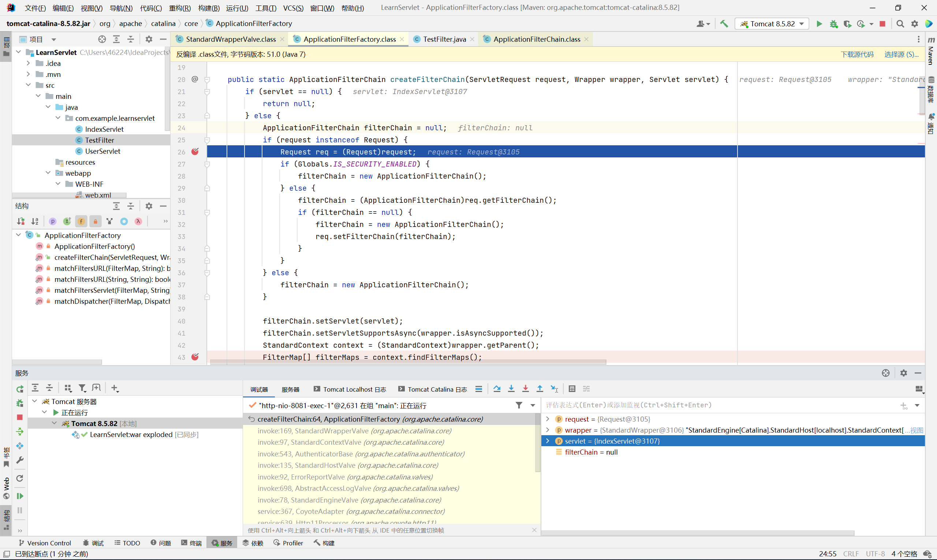Viewport: 937px width, 560px height.
Task: Open the Tomcat 8.5.82 run configuration dropdown
Action: coord(772,24)
